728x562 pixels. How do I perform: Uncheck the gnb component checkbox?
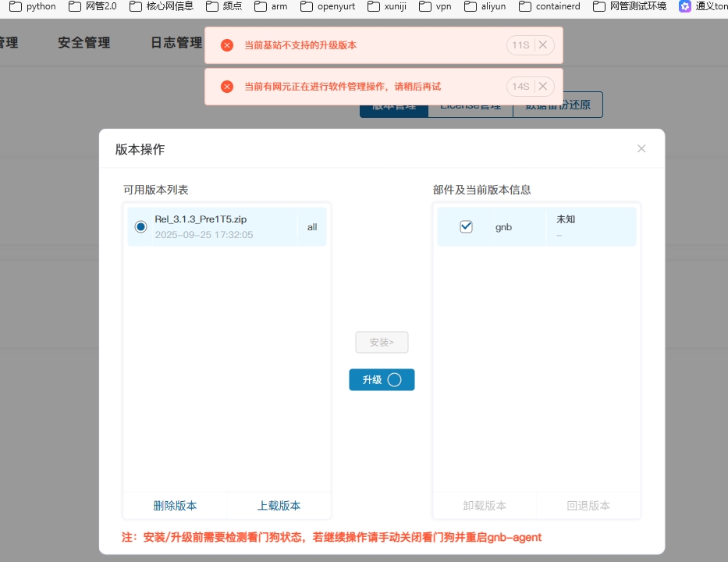tap(466, 227)
